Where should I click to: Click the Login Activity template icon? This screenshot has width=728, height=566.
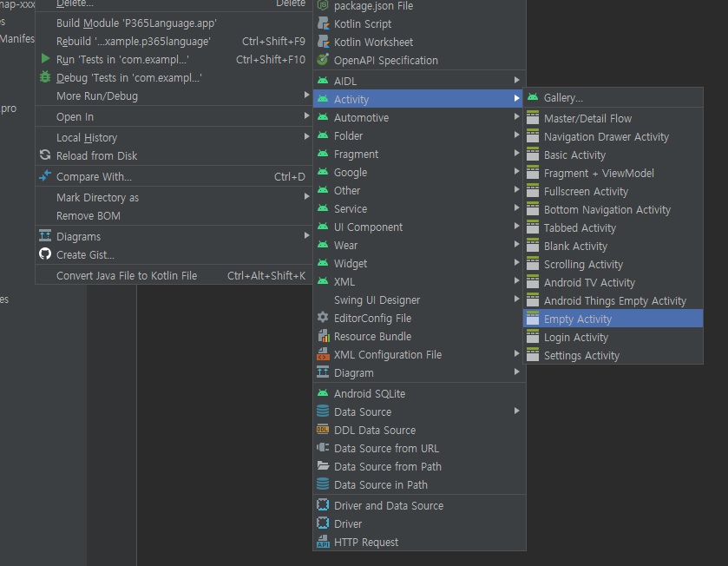click(x=533, y=337)
